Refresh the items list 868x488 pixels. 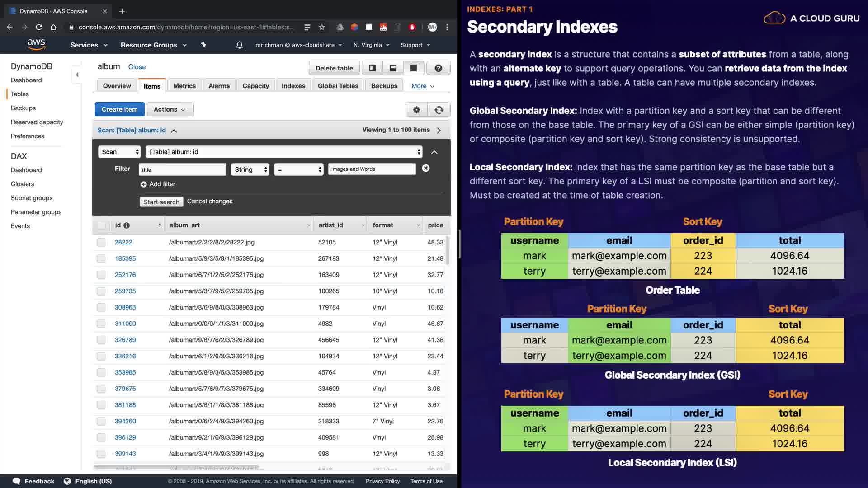(439, 110)
